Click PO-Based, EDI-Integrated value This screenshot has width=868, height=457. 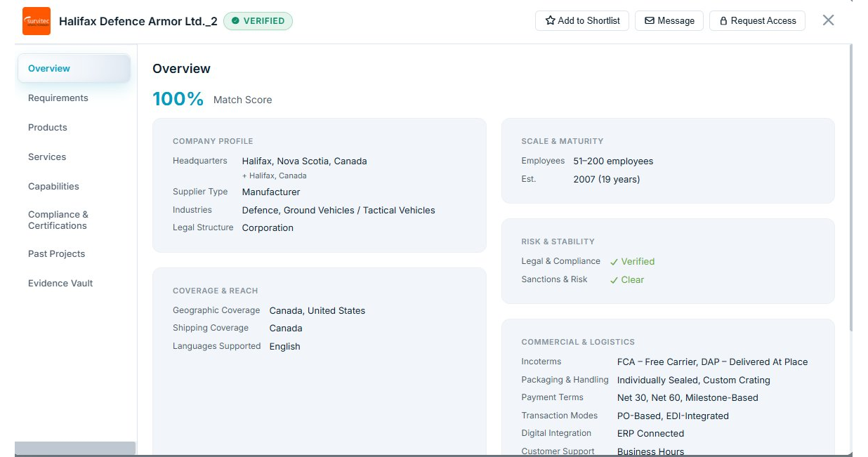673,416
